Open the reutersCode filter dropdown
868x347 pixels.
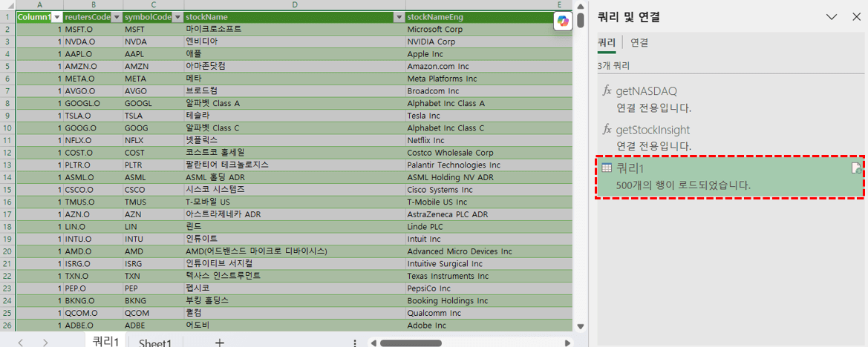(x=116, y=17)
